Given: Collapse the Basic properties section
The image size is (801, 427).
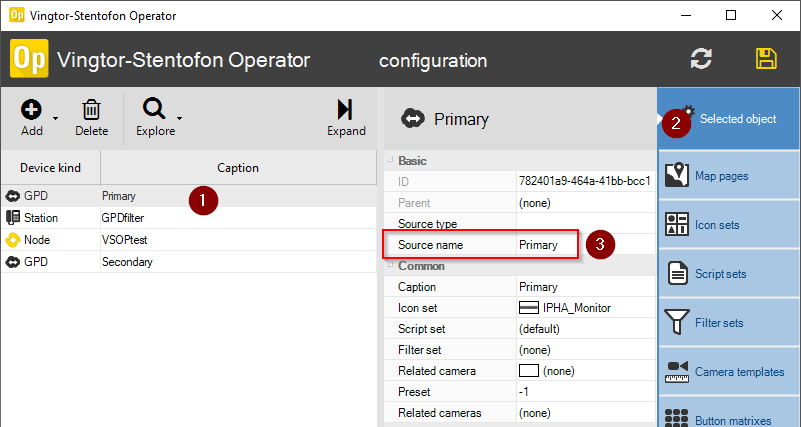Looking at the screenshot, I should [x=390, y=161].
